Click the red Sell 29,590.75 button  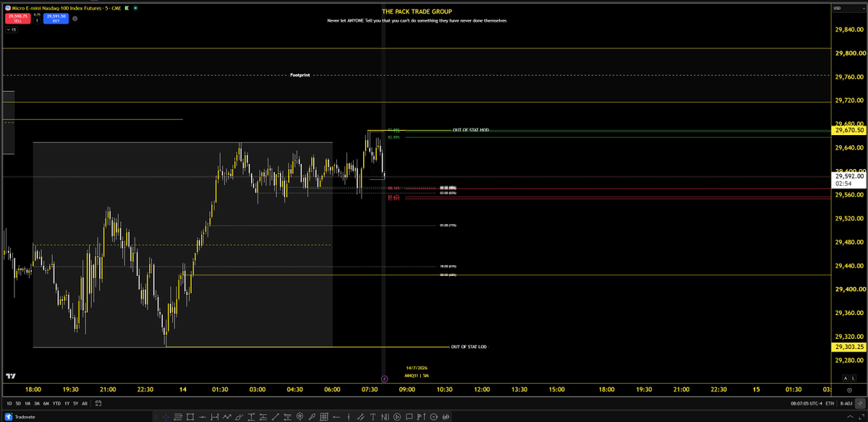pyautogui.click(x=18, y=18)
